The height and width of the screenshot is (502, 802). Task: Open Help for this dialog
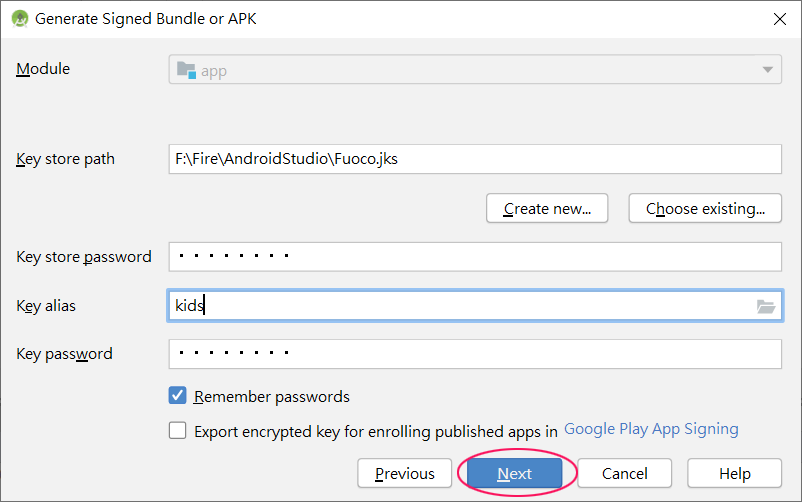click(x=734, y=473)
